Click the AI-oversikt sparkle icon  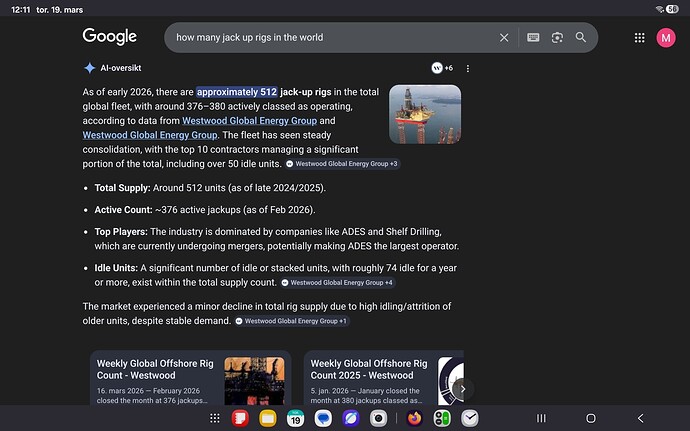coord(90,68)
